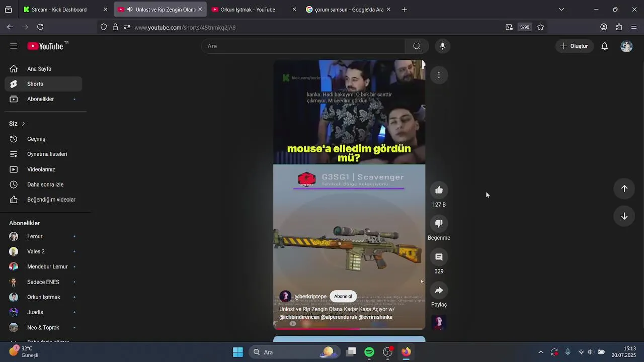Screen dimensions: 644x362
Task: Go back with the browser back arrow
Action: (10, 27)
